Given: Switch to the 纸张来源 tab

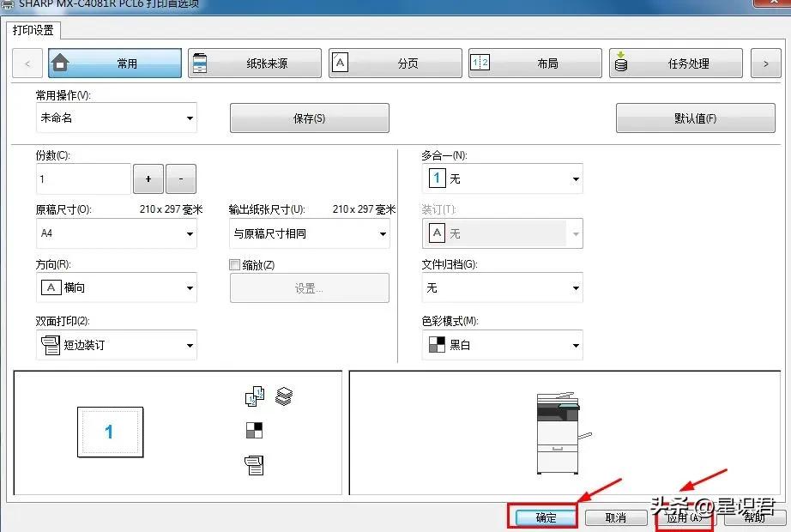Looking at the screenshot, I should [x=254, y=62].
